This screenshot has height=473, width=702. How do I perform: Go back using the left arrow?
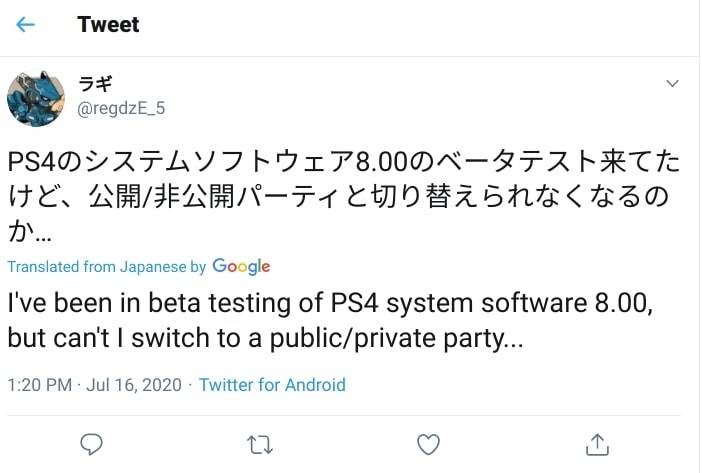(x=26, y=25)
